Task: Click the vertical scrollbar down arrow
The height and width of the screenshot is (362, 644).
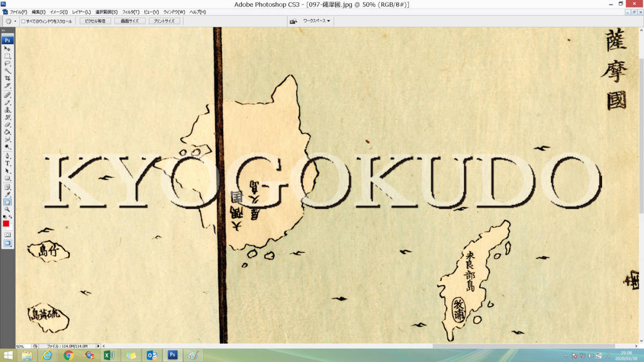Action: tap(641, 341)
